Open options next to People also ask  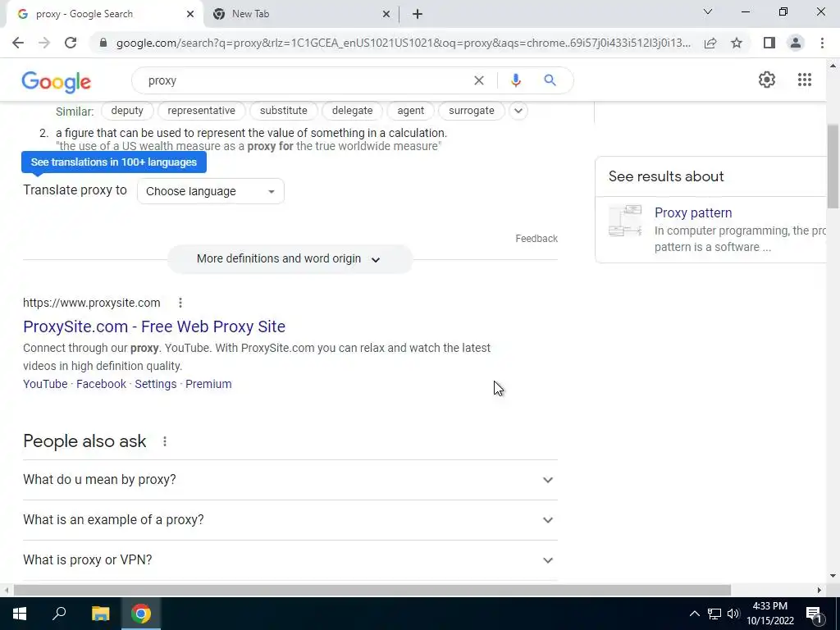click(x=165, y=441)
